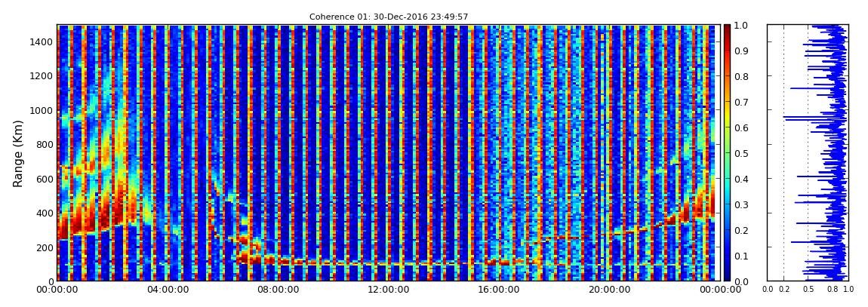This screenshot has height=307, width=868.
Task: Click the colorbar 0.9 label
Action: click(x=743, y=51)
